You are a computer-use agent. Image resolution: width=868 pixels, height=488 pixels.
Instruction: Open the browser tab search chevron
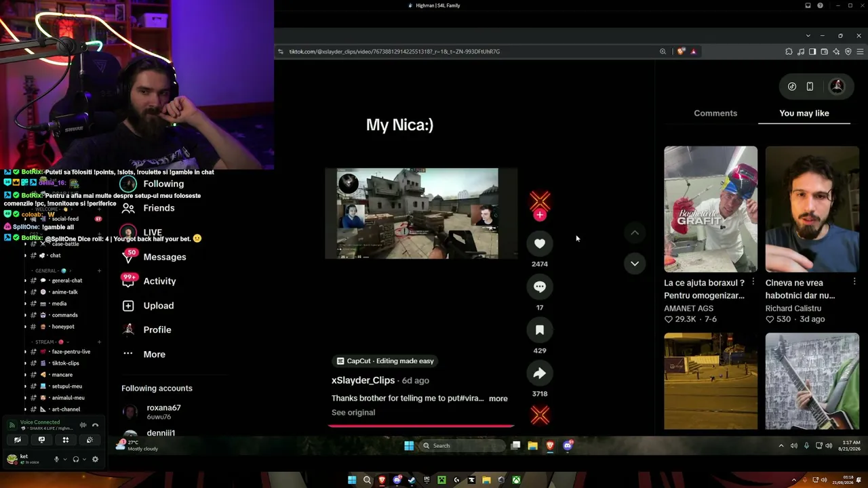[808, 36]
